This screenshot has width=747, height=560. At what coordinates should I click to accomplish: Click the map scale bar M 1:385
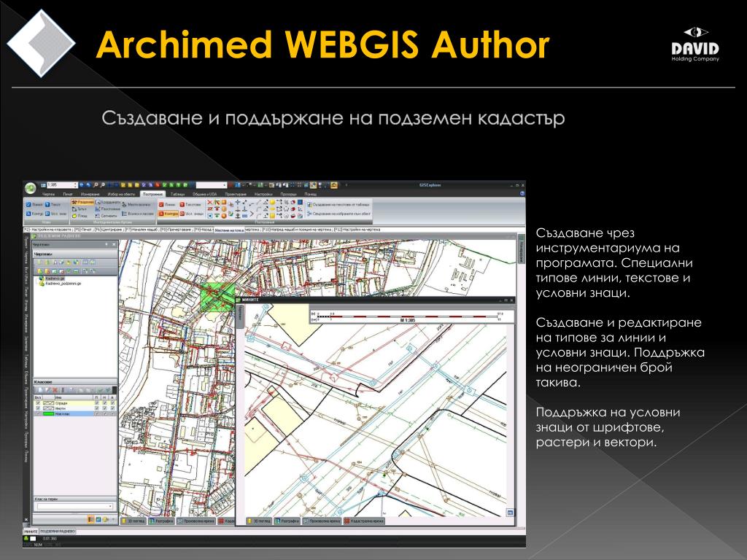412,316
